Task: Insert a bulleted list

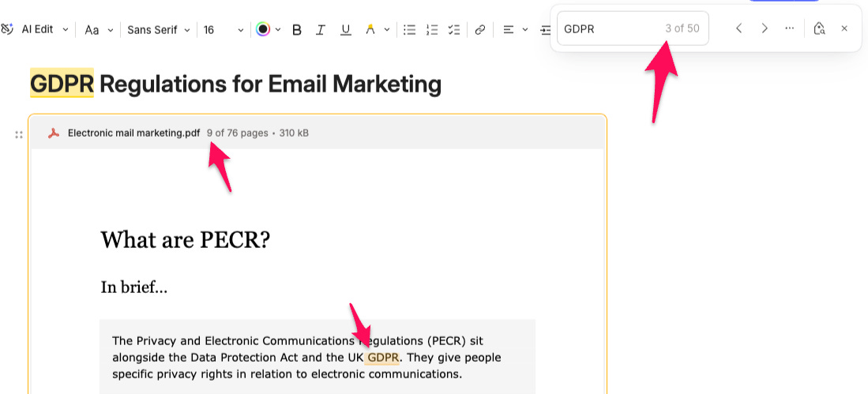Action: (409, 30)
